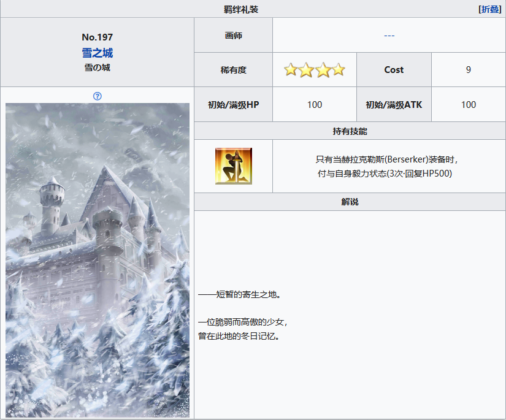Viewport: 506px width, 420px height.
Task: Open the snow castle card artwork
Action: tap(98, 260)
